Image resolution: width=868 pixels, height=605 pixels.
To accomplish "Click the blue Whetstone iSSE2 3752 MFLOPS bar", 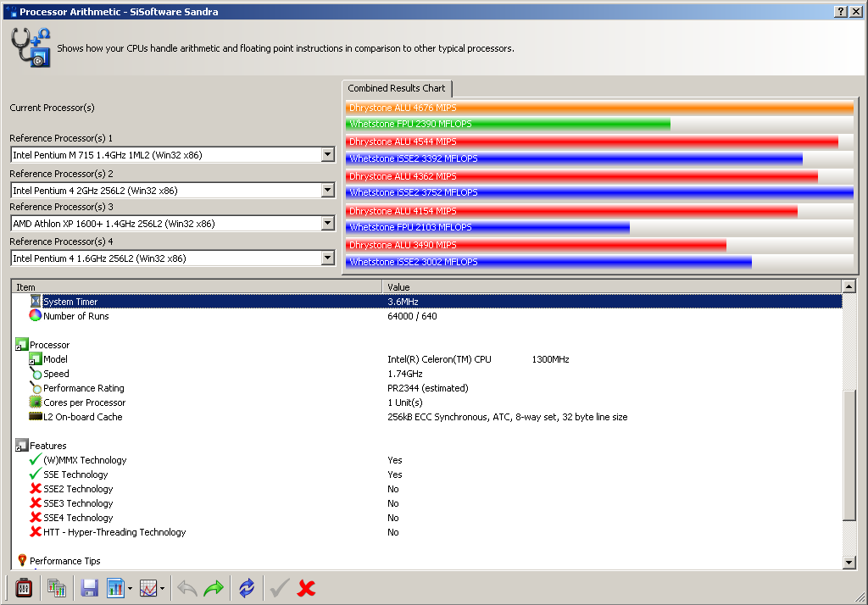I will point(599,192).
